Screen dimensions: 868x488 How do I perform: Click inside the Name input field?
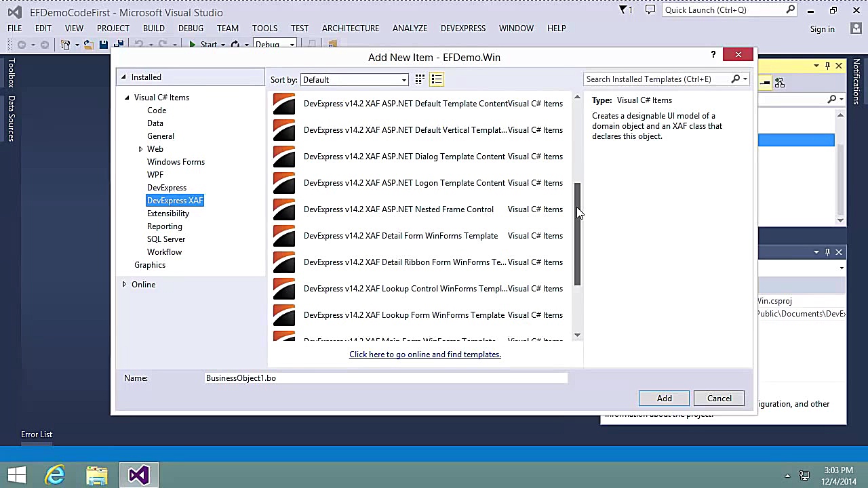pos(385,378)
